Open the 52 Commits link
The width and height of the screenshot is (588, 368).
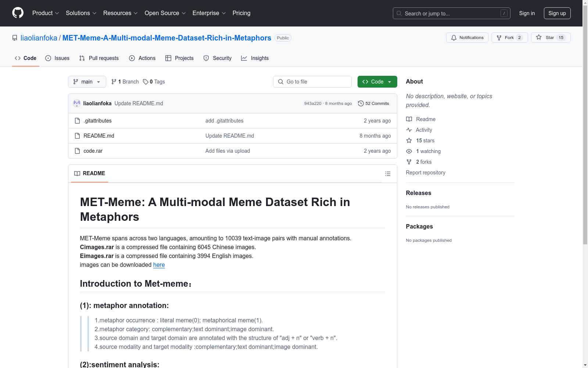(x=373, y=103)
